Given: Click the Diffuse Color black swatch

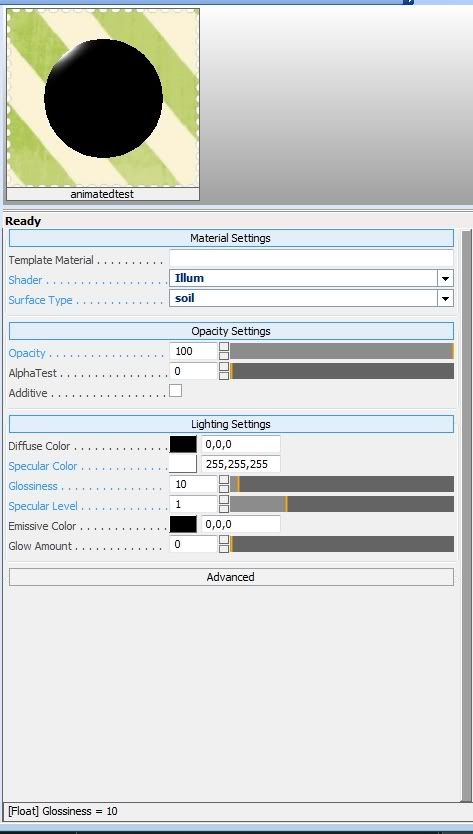Looking at the screenshot, I should (183, 445).
